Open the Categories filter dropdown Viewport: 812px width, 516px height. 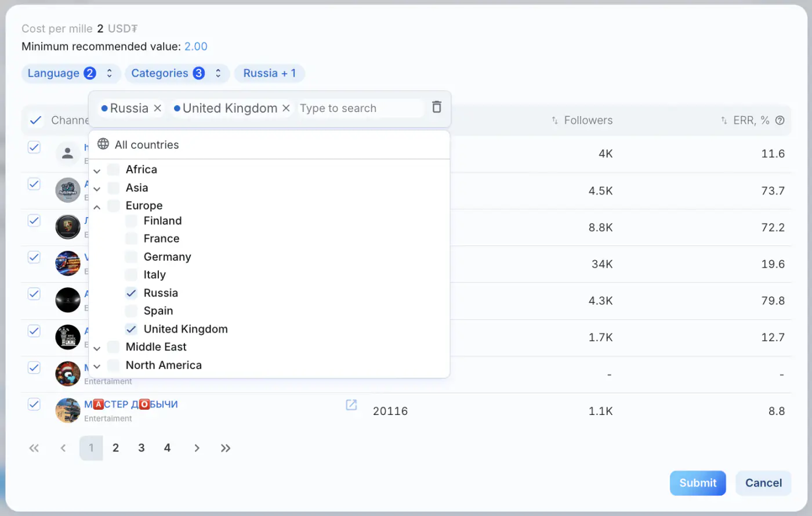click(x=177, y=73)
